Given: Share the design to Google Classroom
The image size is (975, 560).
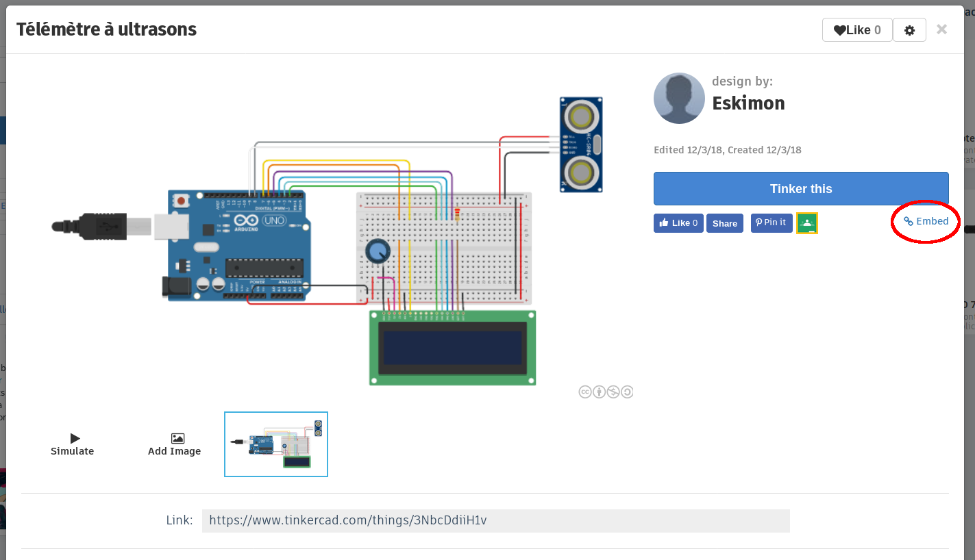Looking at the screenshot, I should point(807,222).
